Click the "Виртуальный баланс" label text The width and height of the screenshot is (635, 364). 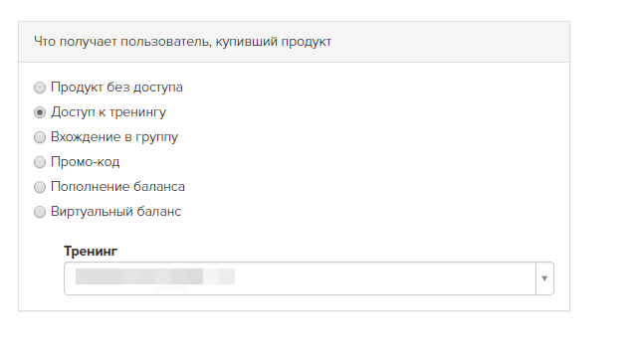(x=115, y=212)
